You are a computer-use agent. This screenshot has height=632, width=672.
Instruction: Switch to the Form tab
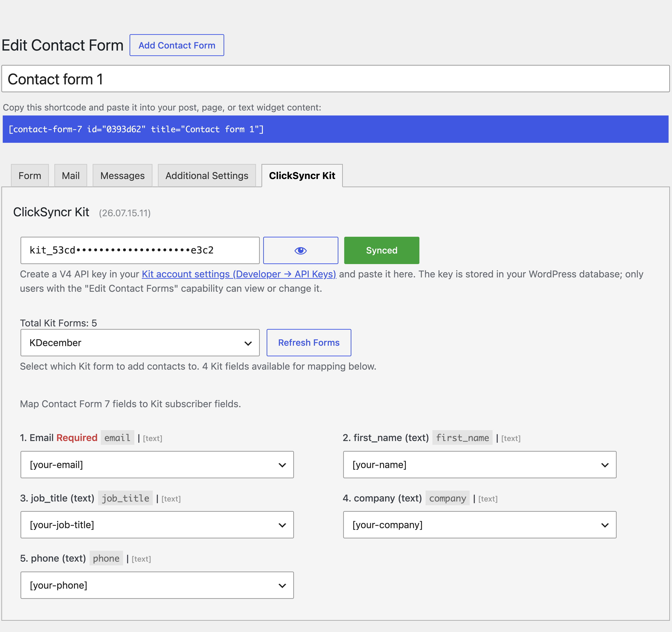click(x=30, y=176)
